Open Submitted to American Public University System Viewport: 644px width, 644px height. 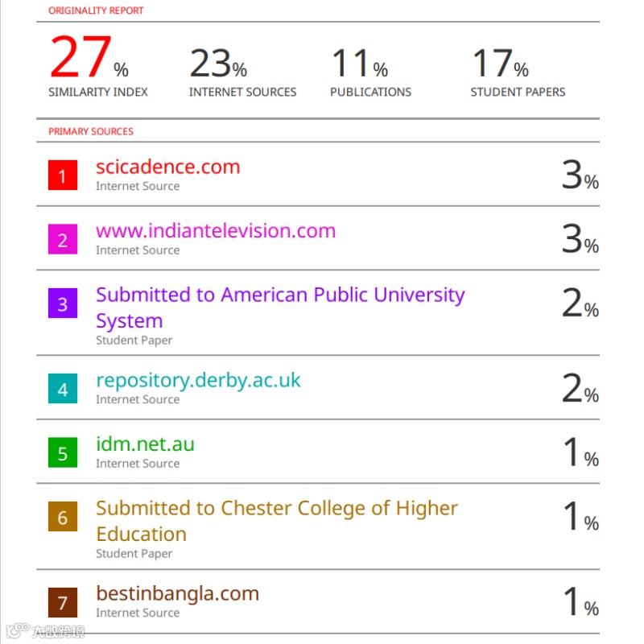tap(280, 308)
